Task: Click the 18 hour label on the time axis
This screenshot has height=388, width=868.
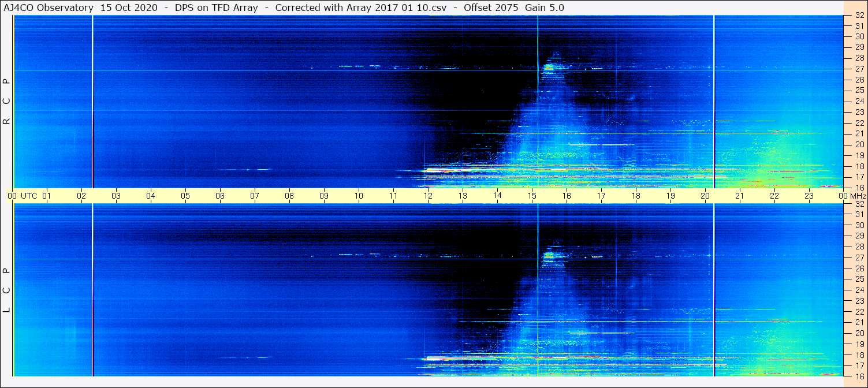Action: coord(636,196)
